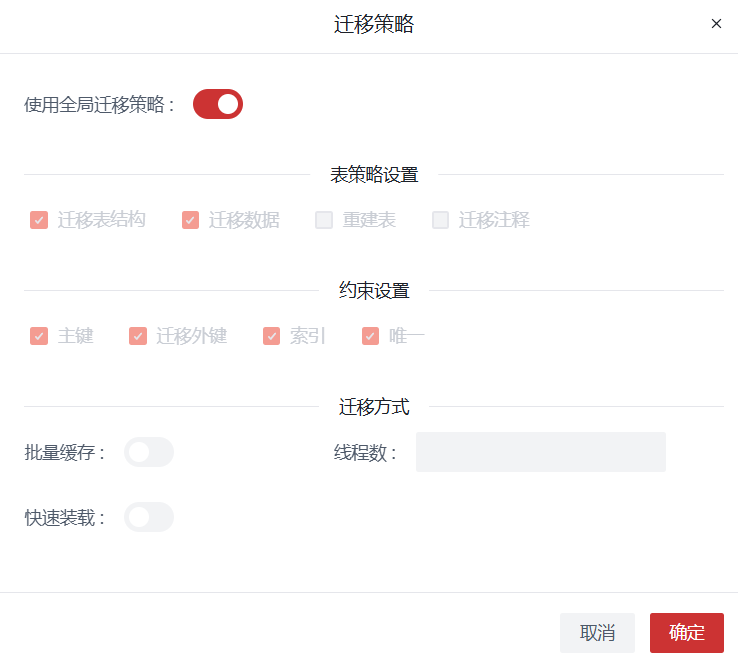Click the 迁移表结构 label text

pos(101,220)
